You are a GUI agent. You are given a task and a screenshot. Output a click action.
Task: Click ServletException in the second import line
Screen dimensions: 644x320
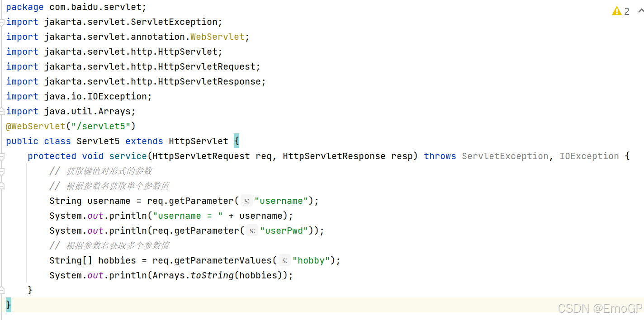(x=174, y=22)
